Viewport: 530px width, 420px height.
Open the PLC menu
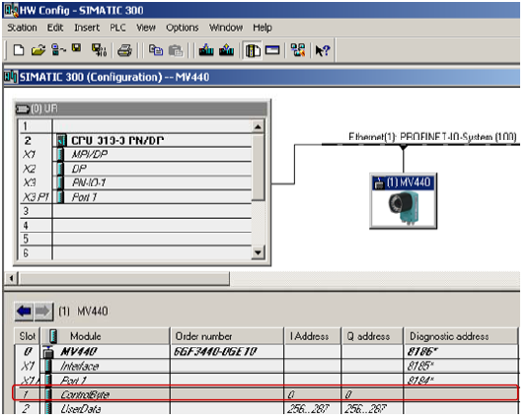coord(117,28)
